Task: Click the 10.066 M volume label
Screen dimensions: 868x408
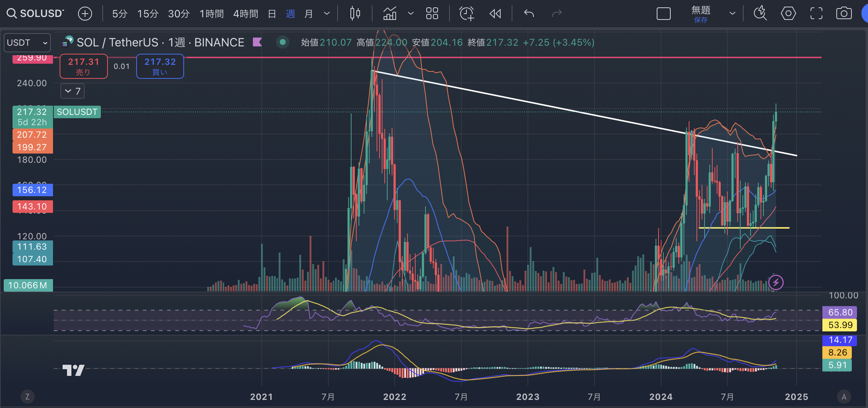Action: pos(28,285)
